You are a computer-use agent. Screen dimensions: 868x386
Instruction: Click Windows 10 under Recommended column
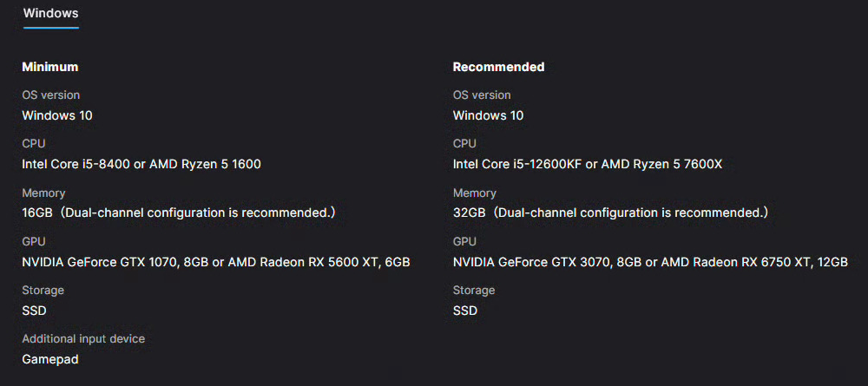tap(488, 115)
